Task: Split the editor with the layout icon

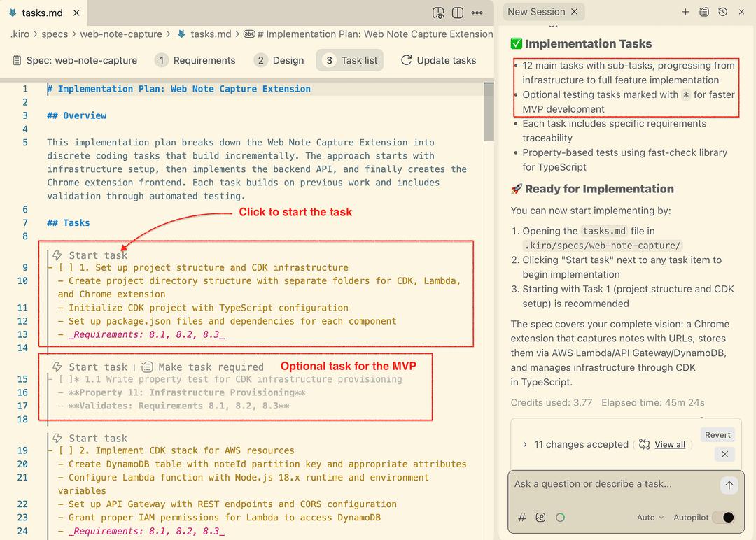Action: [458, 13]
